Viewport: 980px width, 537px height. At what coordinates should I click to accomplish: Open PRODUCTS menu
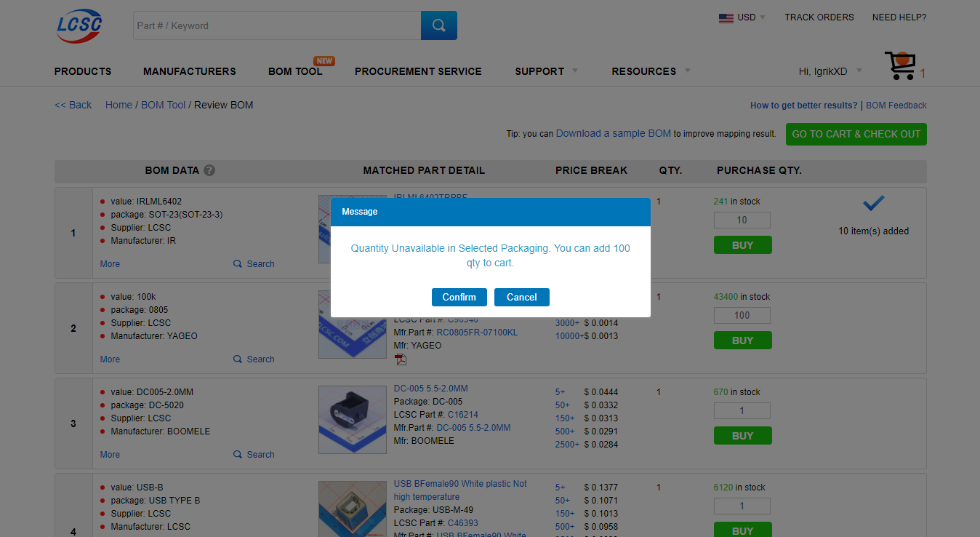point(83,71)
